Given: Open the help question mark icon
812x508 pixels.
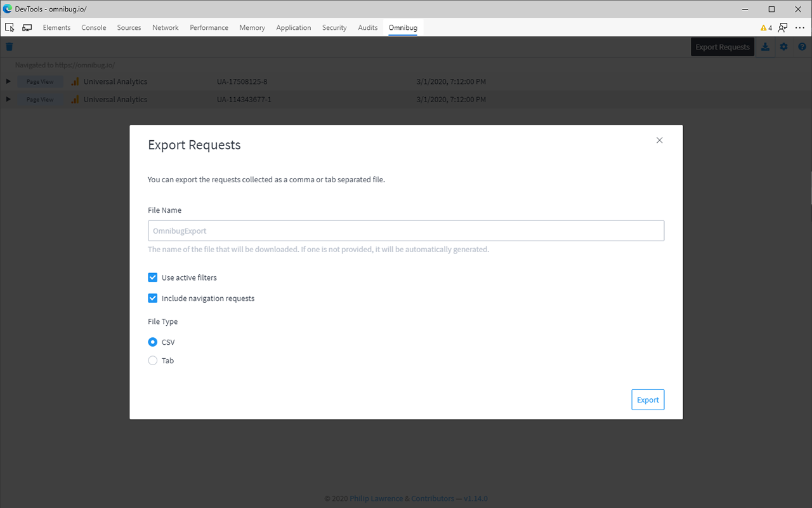Looking at the screenshot, I should coord(802,47).
